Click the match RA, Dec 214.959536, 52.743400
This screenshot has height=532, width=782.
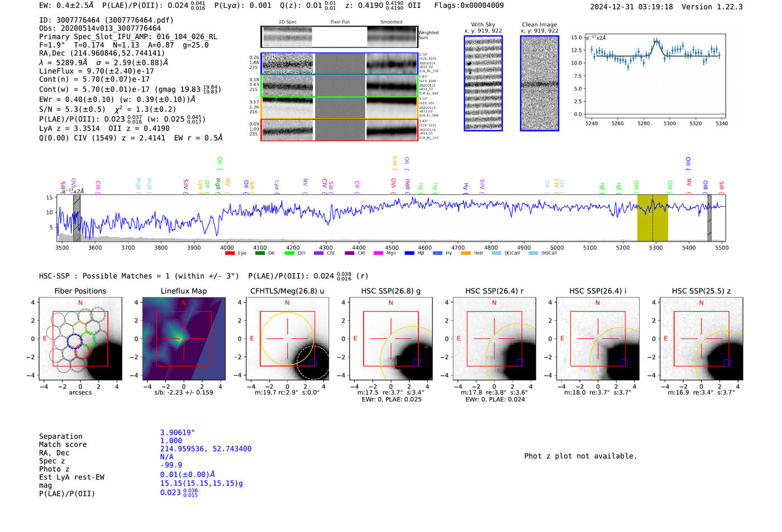tap(206, 449)
